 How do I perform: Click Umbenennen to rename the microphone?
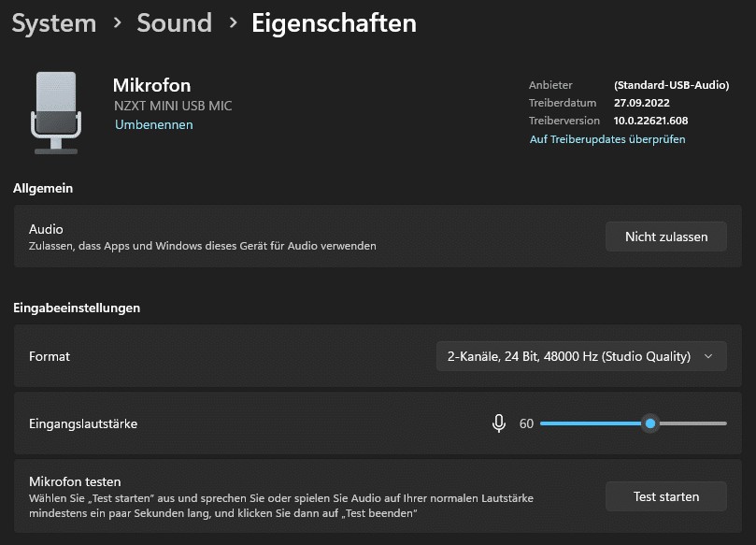coord(153,124)
